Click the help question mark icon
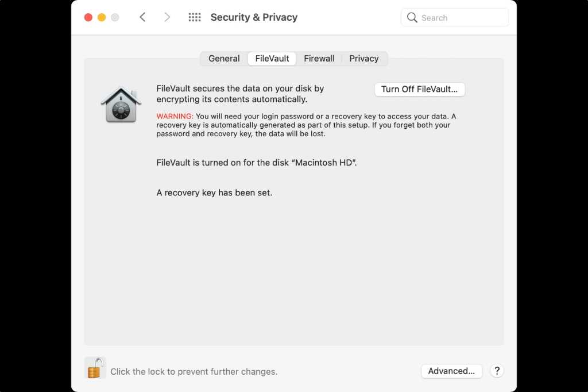Viewport: 588px width, 392px height. click(497, 371)
